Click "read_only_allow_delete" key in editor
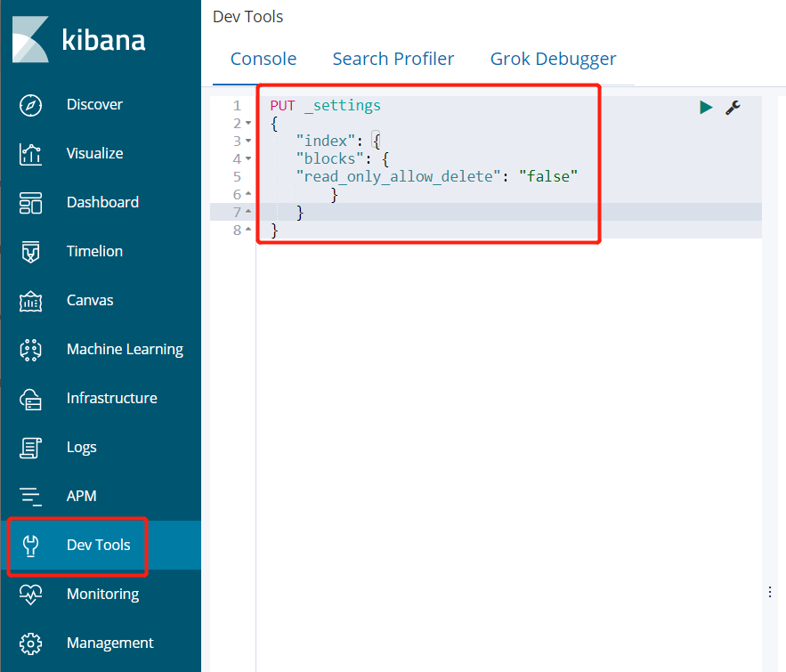The image size is (786, 672). coord(398,176)
